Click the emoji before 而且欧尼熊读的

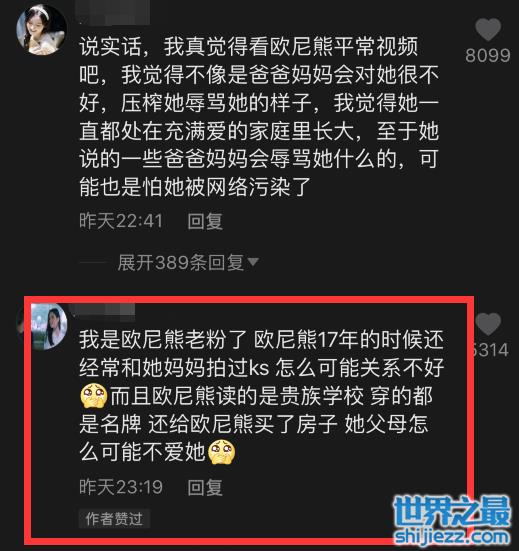94,396
